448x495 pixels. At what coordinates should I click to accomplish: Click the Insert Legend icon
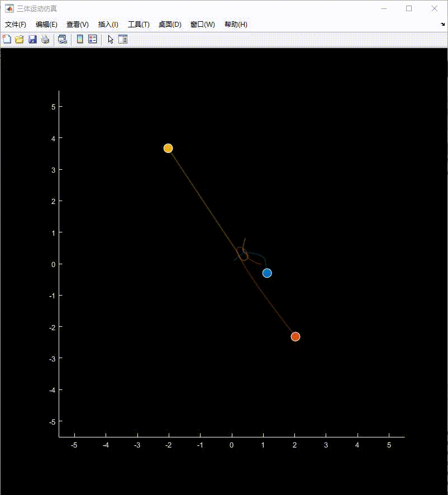tap(93, 39)
